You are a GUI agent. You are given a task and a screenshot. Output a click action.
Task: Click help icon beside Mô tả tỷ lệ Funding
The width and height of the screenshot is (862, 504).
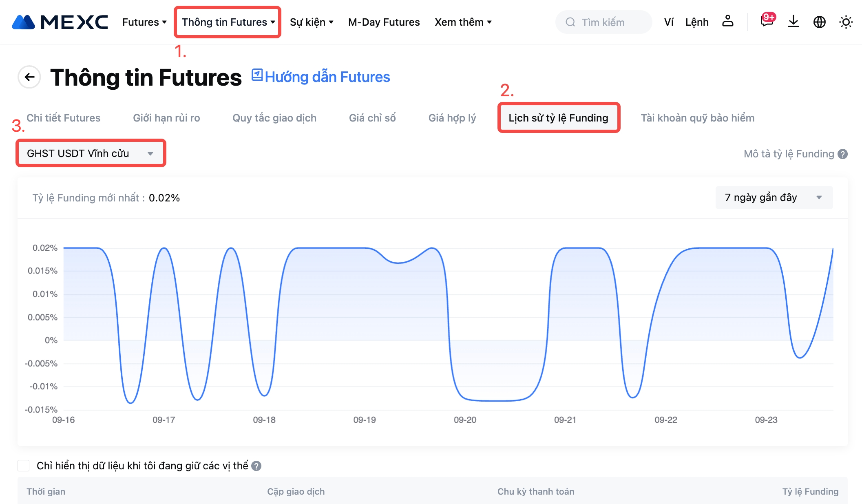pos(842,154)
